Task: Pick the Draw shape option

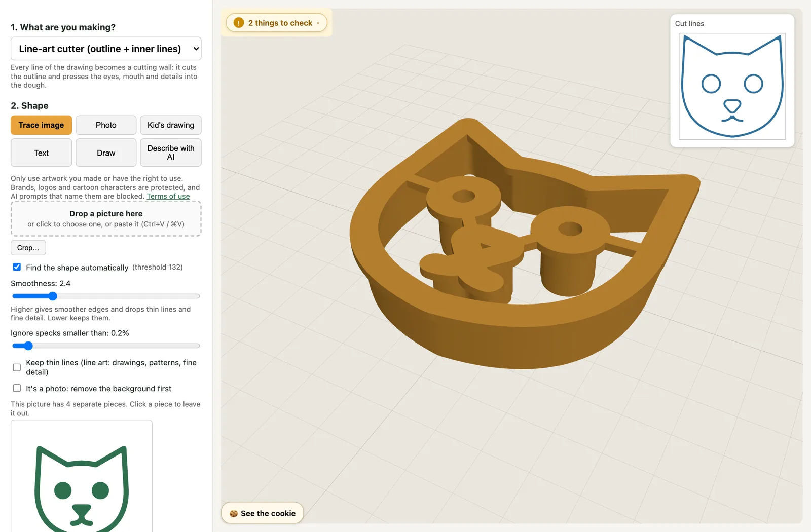Action: [106, 153]
